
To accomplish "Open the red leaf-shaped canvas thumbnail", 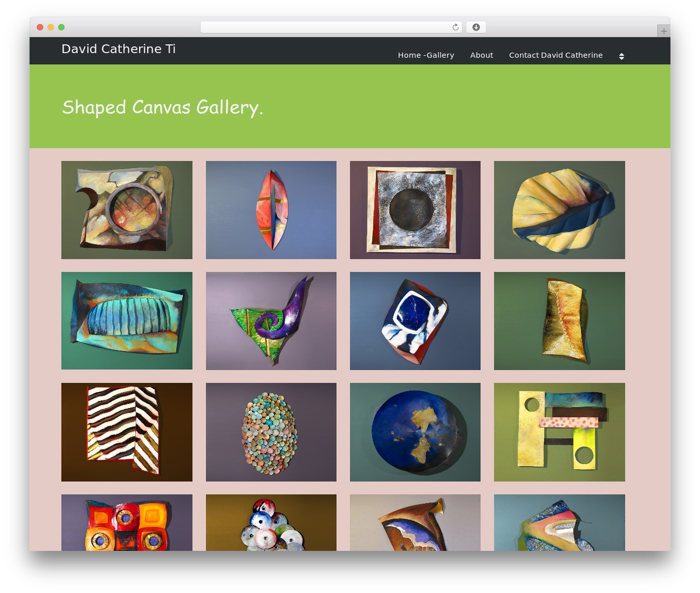I will 271,210.
